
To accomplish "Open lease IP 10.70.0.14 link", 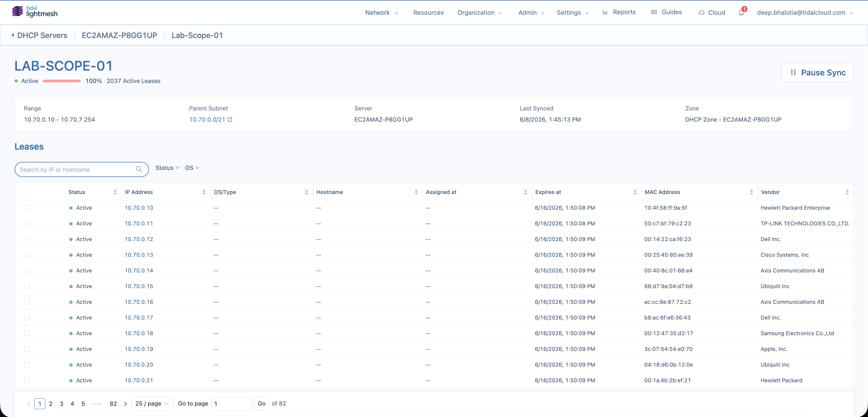I will point(139,271).
